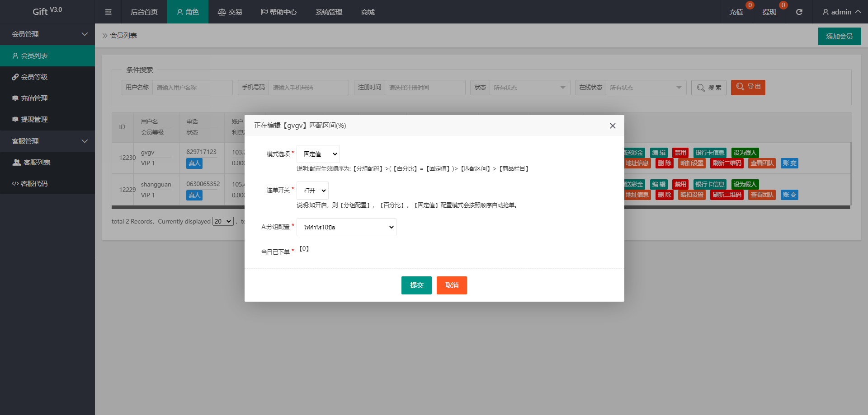Open 客服代码 in the sidebar
The height and width of the screenshot is (415, 868).
[x=34, y=184]
